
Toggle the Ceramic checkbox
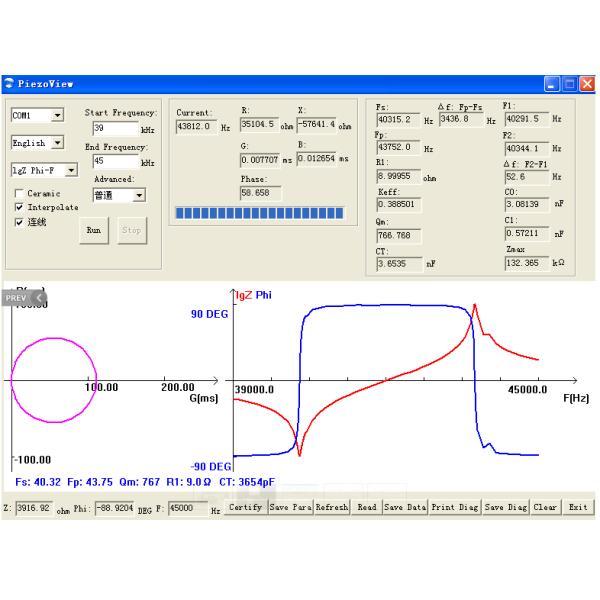19,193
